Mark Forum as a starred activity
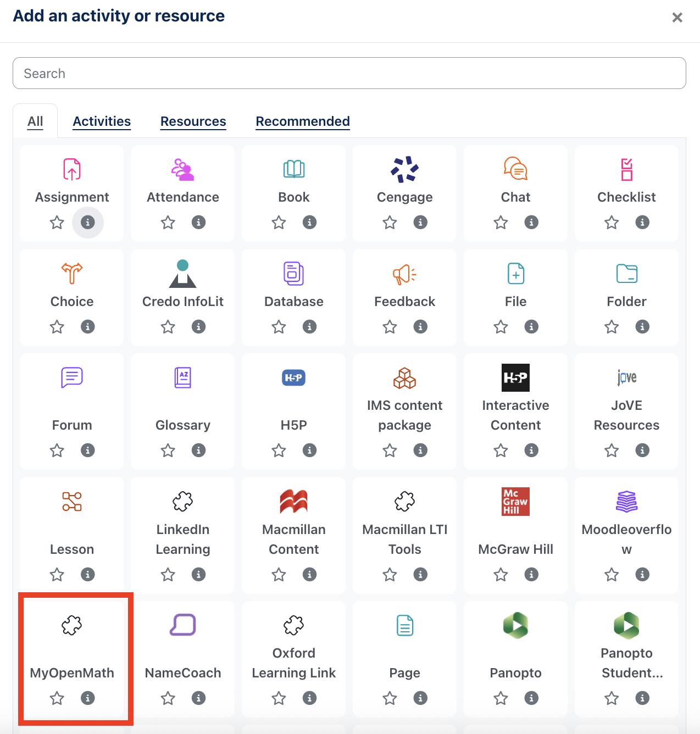700x734 pixels. click(x=57, y=451)
